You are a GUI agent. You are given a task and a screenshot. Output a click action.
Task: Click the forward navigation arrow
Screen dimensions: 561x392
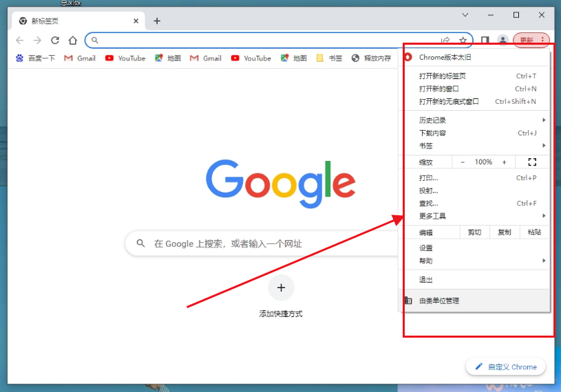[37, 40]
